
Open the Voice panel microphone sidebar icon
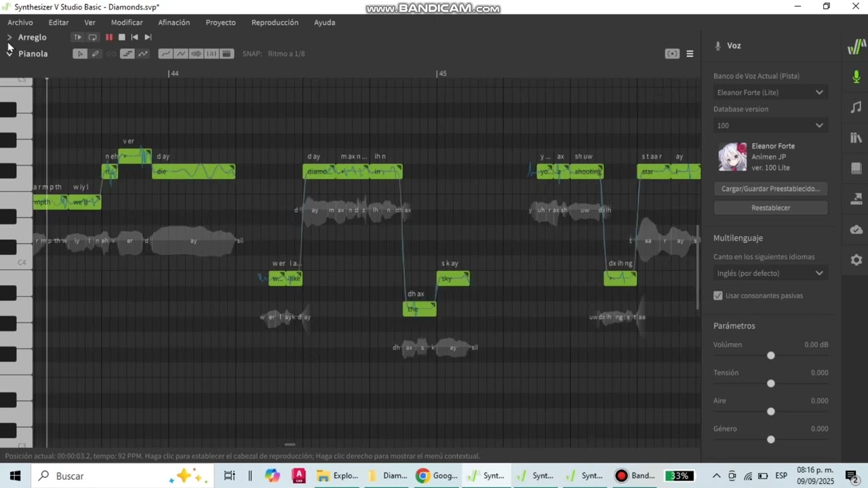[x=856, y=77]
